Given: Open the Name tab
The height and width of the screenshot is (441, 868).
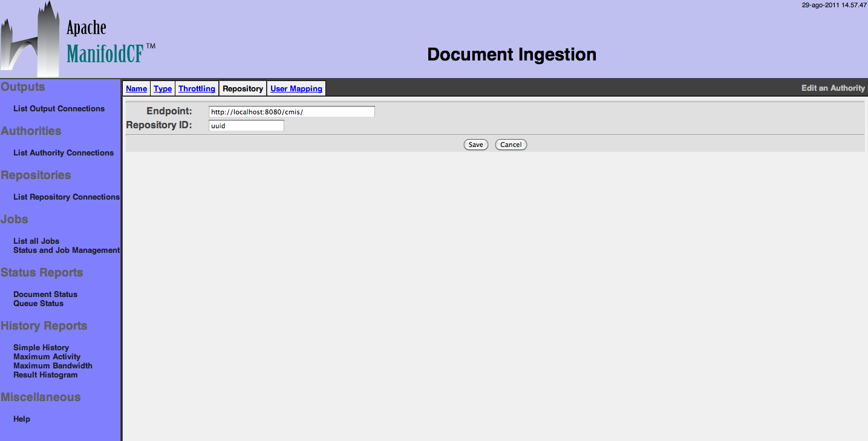Looking at the screenshot, I should coord(137,88).
